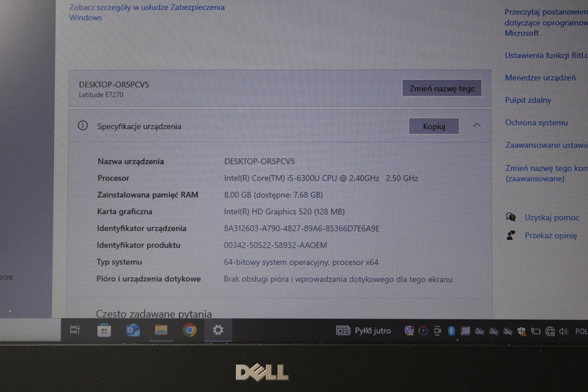
Task: Launch Google Chrome from the taskbar
Action: click(190, 331)
